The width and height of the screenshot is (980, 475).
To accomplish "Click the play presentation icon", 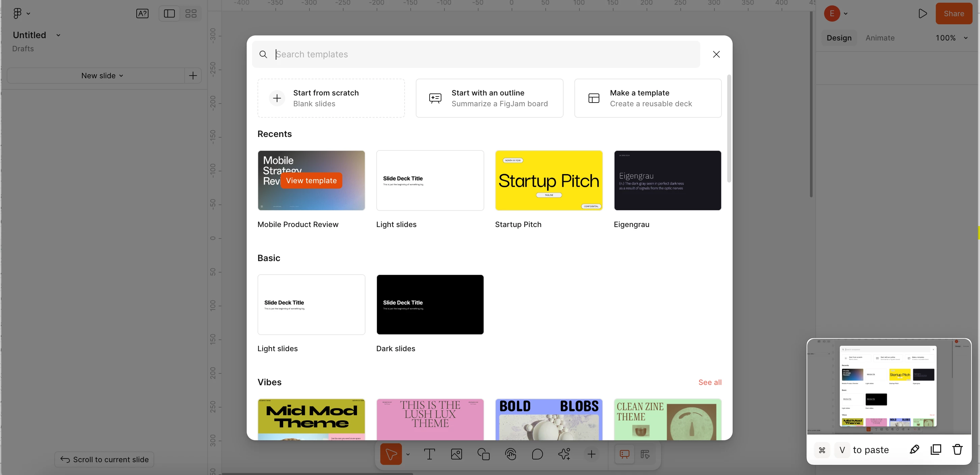I will coord(922,14).
